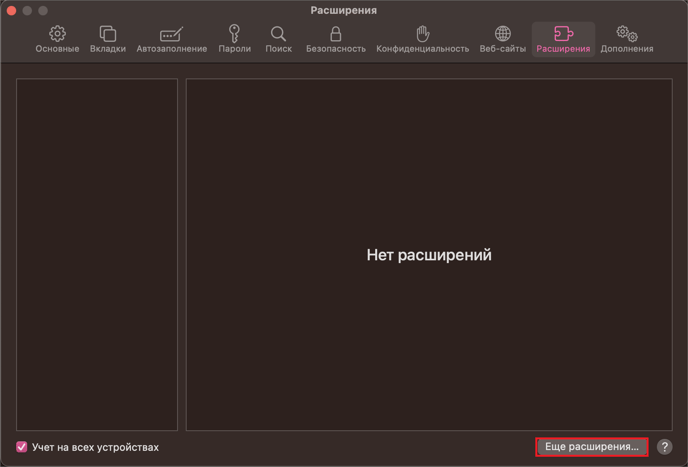Screen dimensions: 688x467
Task: Open help with the question mark button
Action: pos(664,447)
